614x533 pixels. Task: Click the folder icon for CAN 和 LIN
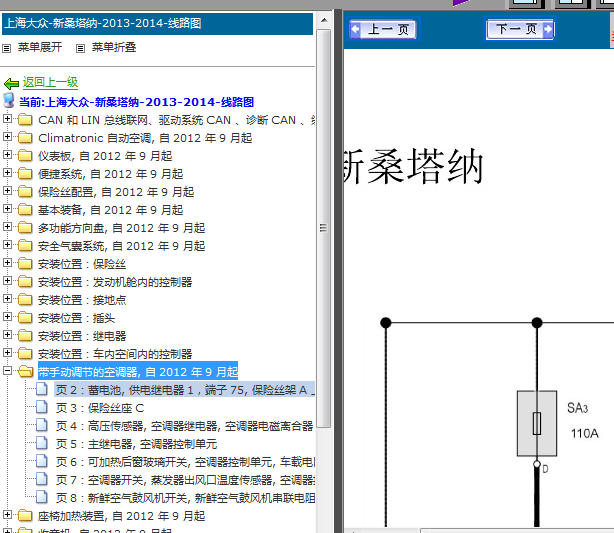coord(25,119)
